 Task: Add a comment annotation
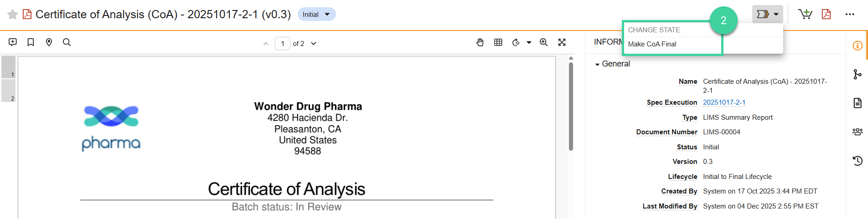[13, 42]
